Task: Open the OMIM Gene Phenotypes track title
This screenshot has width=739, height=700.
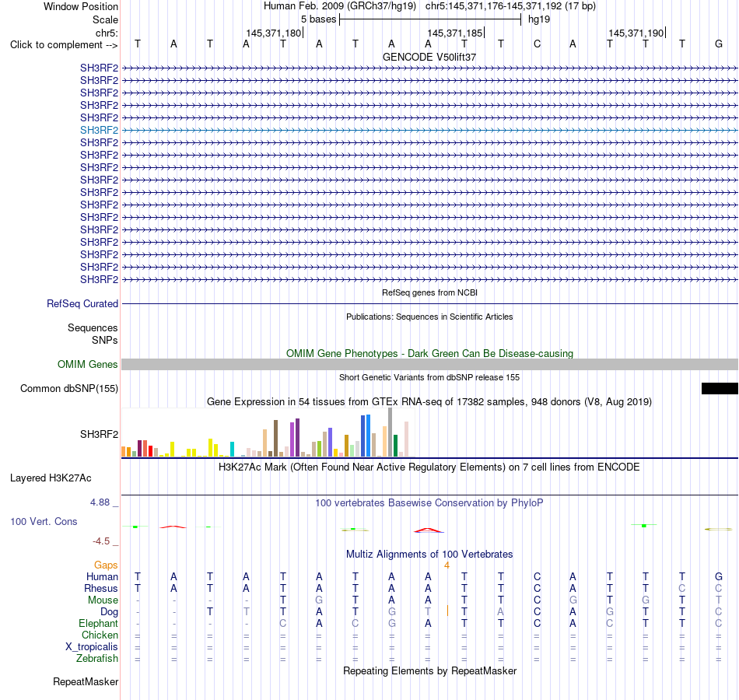Action: tap(429, 354)
